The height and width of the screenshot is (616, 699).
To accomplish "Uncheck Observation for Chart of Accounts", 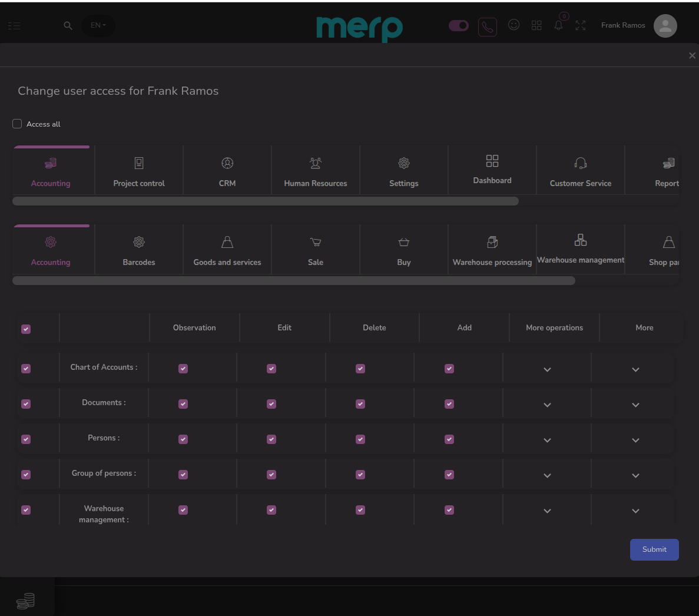I will [x=183, y=369].
